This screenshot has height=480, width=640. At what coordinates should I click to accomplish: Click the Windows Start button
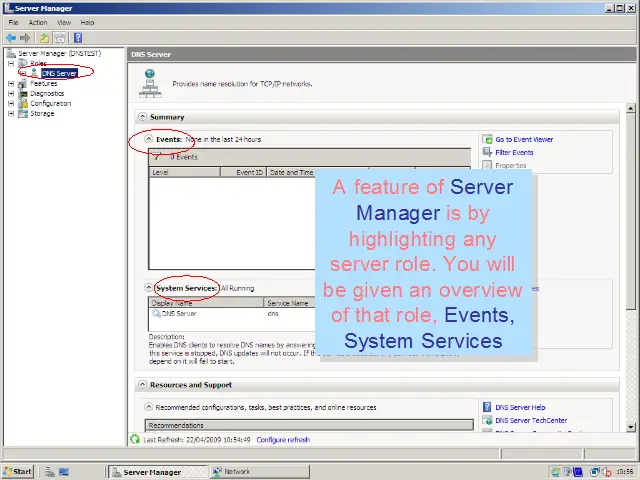click(x=17, y=472)
